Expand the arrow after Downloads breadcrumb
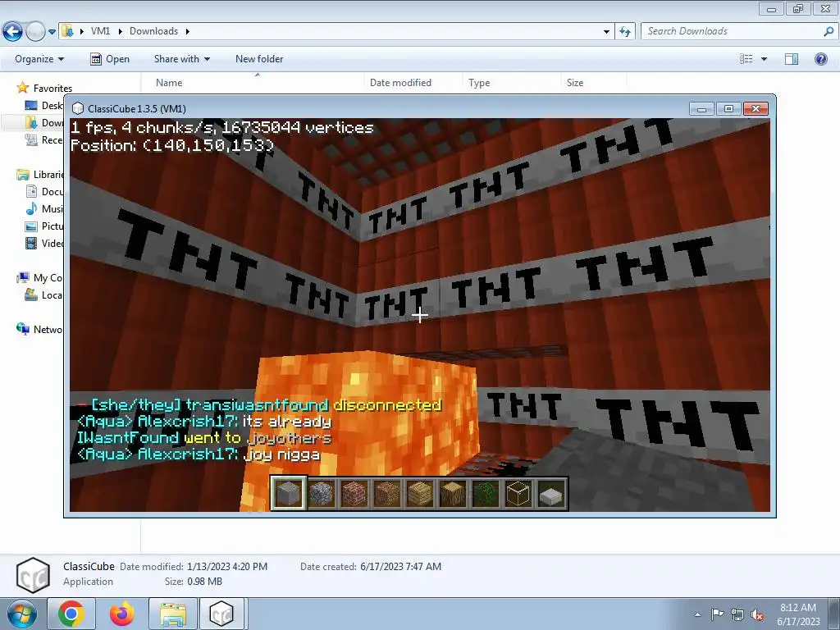Screen dimensions: 840x630 click(188, 31)
